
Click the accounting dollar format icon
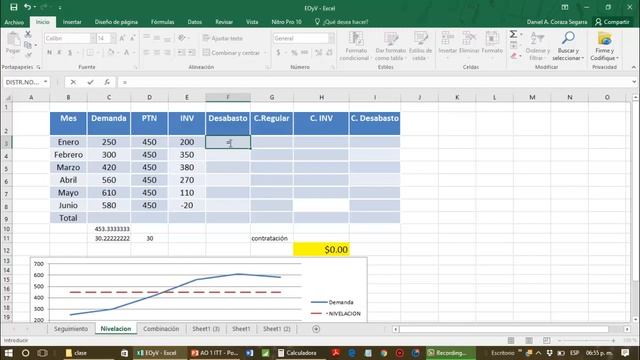(x=278, y=53)
